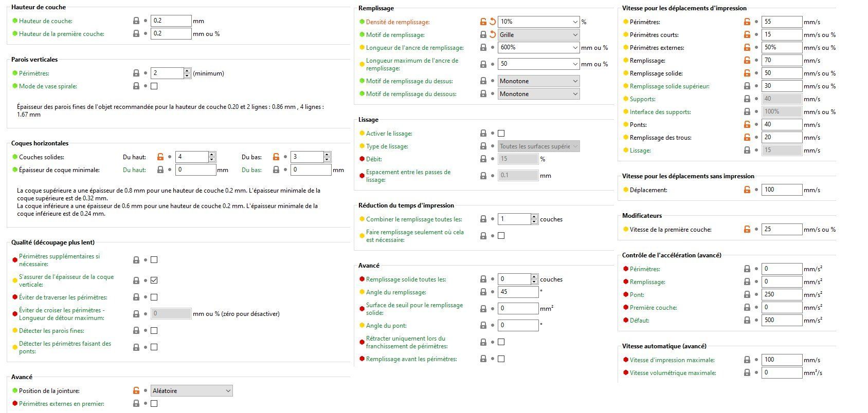Click the reset arrow next to Motif de remplissage
868x413 pixels.
493,35
